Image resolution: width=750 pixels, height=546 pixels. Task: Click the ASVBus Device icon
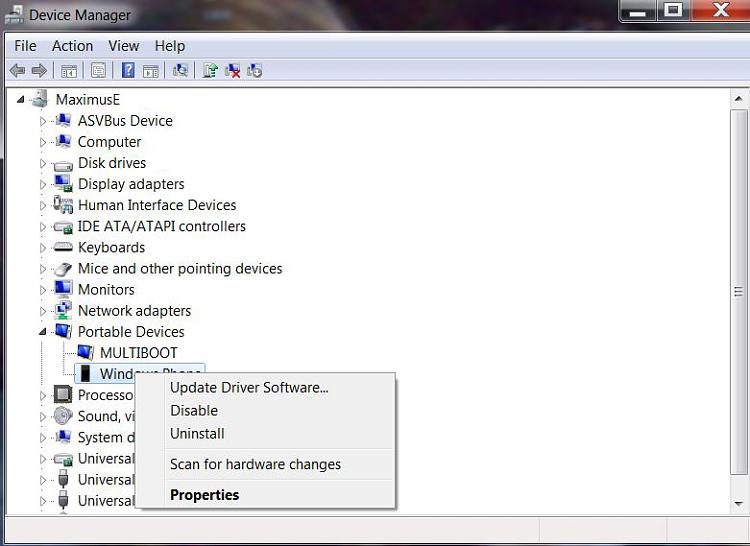(x=63, y=120)
